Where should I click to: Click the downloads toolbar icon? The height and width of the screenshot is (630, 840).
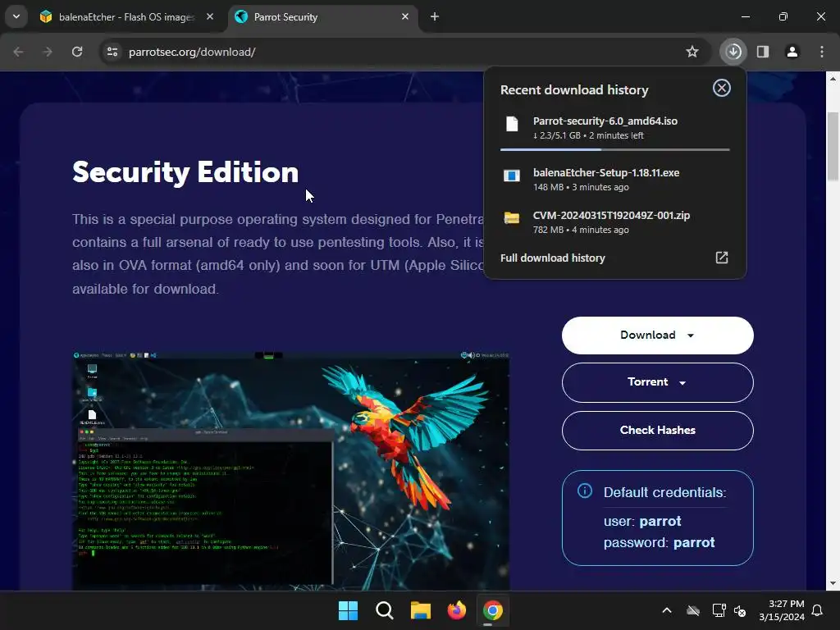(x=733, y=52)
